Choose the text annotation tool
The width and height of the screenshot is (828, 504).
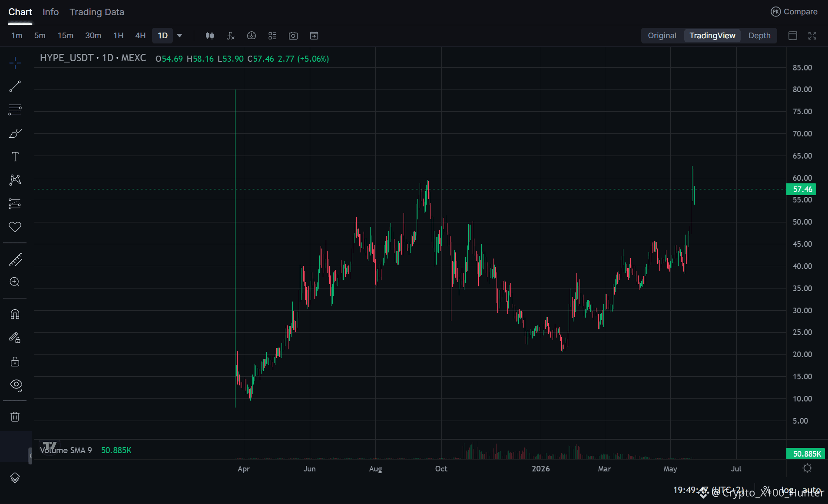pos(15,156)
